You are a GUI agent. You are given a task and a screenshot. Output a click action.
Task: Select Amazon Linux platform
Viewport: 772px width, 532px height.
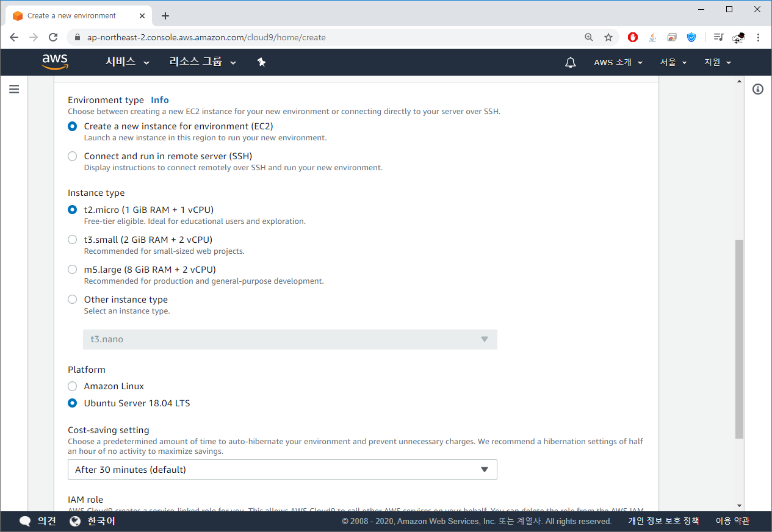(73, 386)
